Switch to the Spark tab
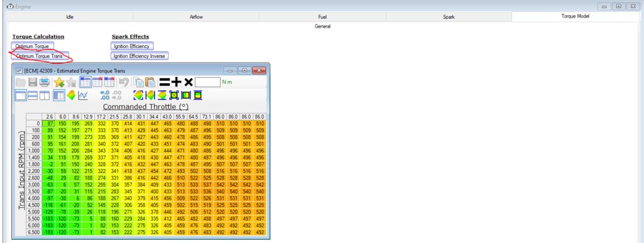644x243 pixels. point(448,17)
